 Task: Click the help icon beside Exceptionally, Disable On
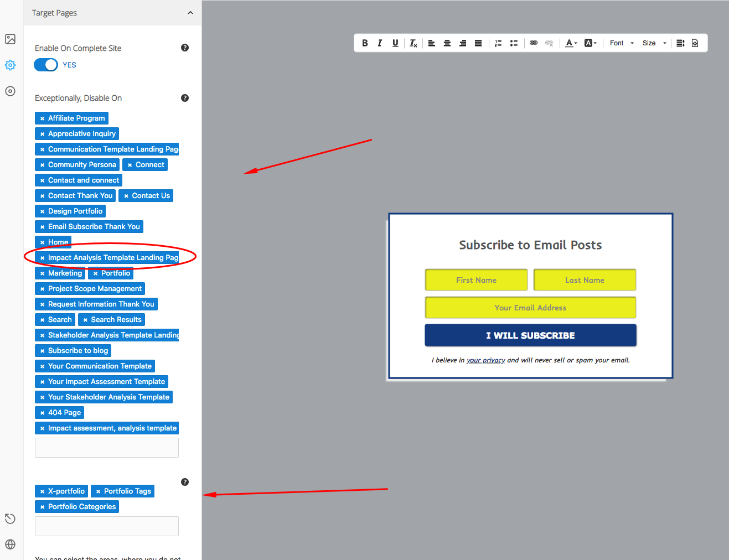[185, 98]
